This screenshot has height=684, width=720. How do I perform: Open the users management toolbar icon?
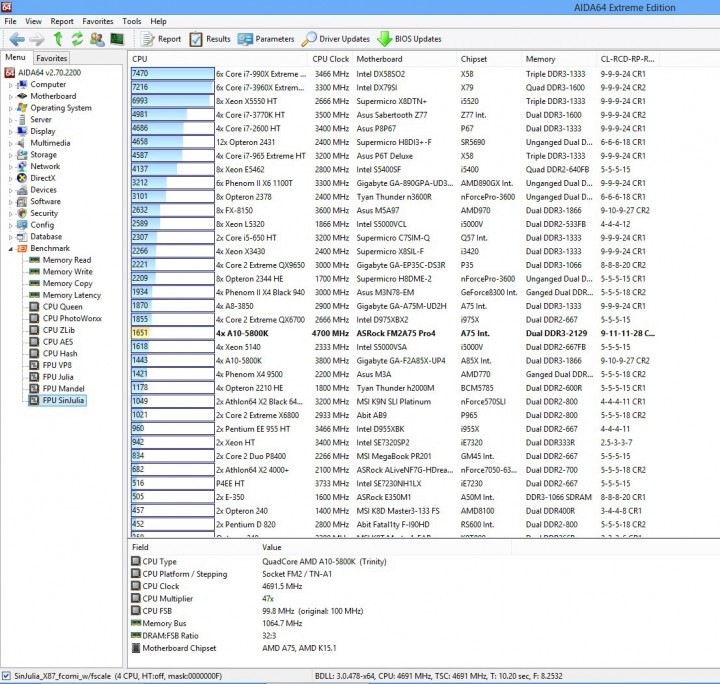(x=97, y=39)
